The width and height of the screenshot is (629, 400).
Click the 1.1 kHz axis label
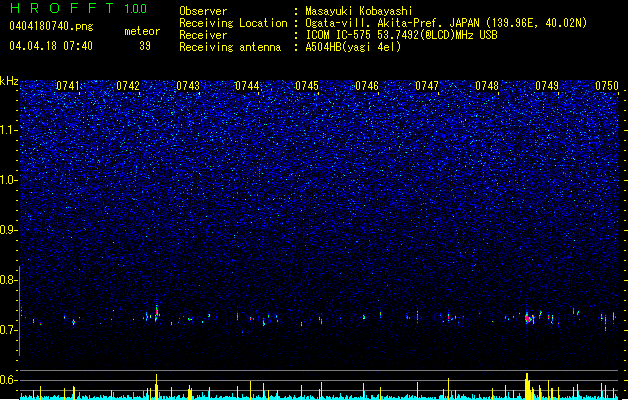pyautogui.click(x=9, y=130)
